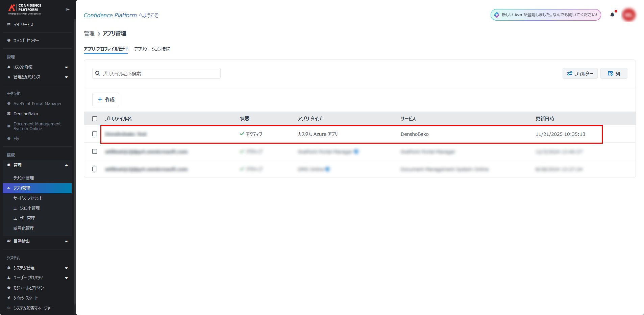This screenshot has height=315, width=644.
Task: Click the modules and add-ons icon
Action: 9,288
